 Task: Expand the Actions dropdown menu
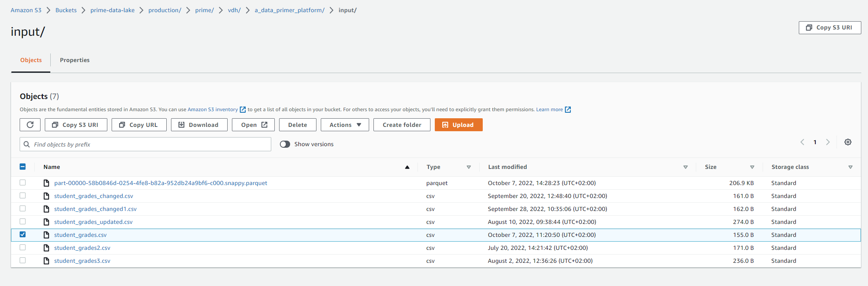(x=345, y=125)
